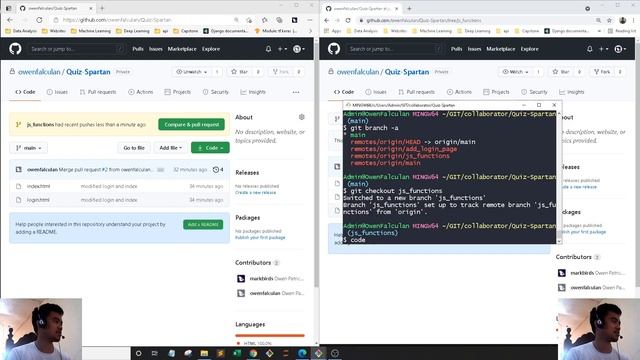640x360 pixels.
Task: Open About settings gear icon
Action: point(302,117)
